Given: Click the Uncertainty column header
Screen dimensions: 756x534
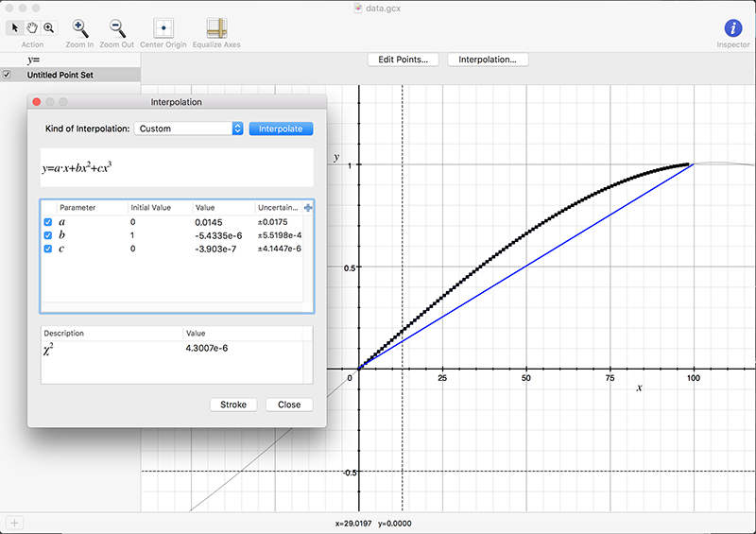Looking at the screenshot, I should click(x=278, y=207).
